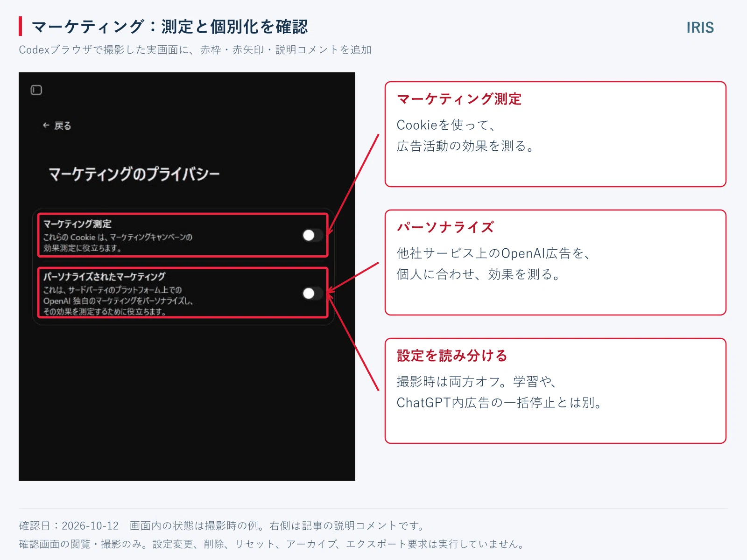Click the マーケティングのプライバシー heading

[134, 174]
